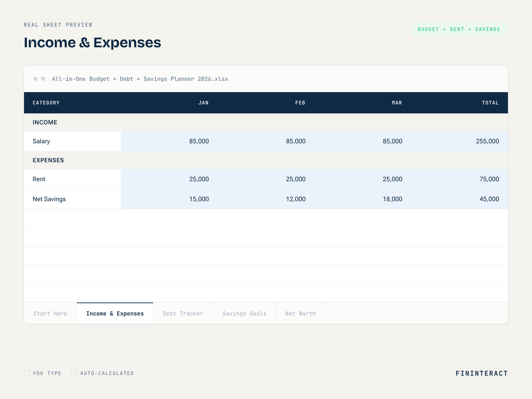Select Net Savings February cell 12,000
Viewport: 532px width, 399px height.
click(x=266, y=199)
